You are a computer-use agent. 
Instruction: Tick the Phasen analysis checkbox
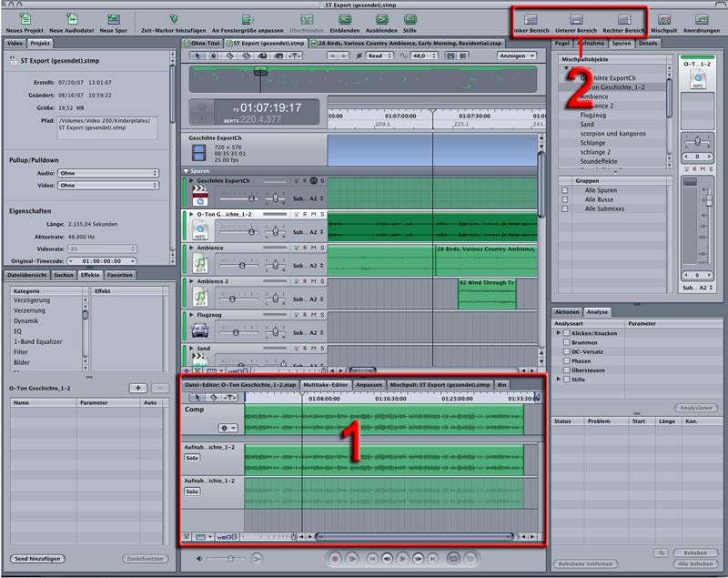click(566, 360)
